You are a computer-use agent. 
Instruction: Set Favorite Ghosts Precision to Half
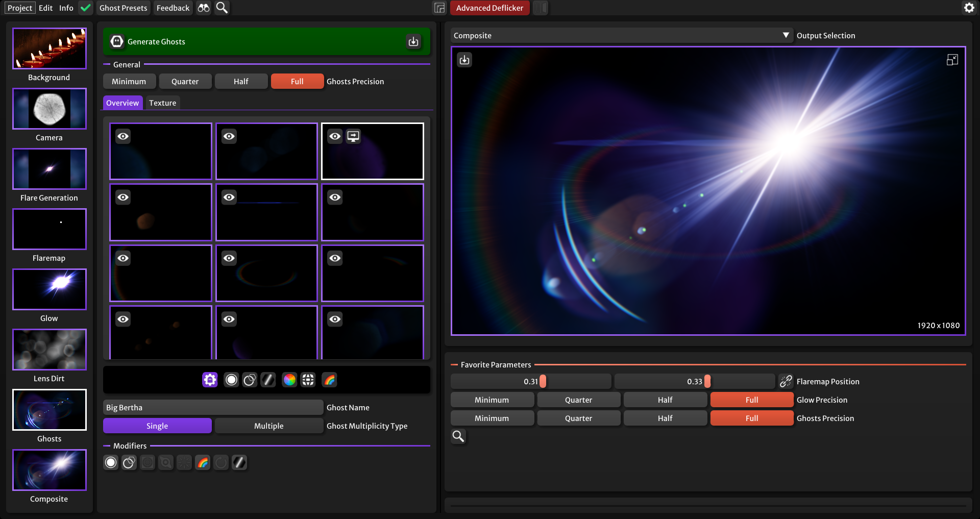(665, 418)
